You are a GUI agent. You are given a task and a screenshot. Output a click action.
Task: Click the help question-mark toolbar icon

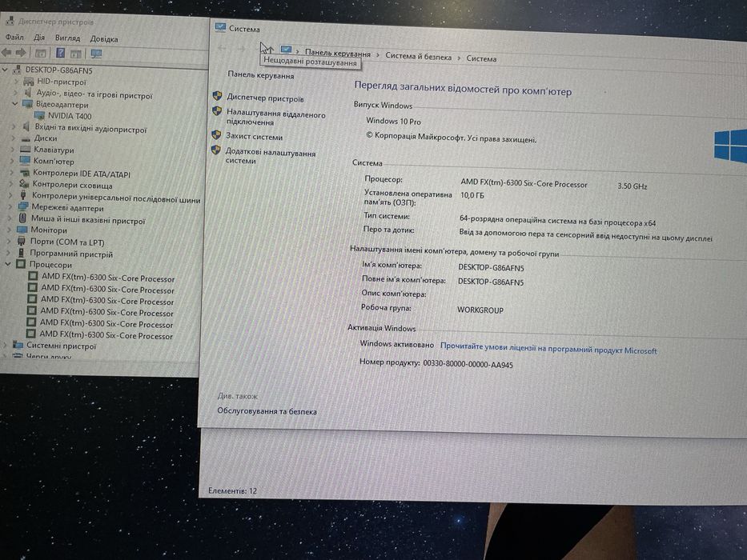click(x=61, y=53)
